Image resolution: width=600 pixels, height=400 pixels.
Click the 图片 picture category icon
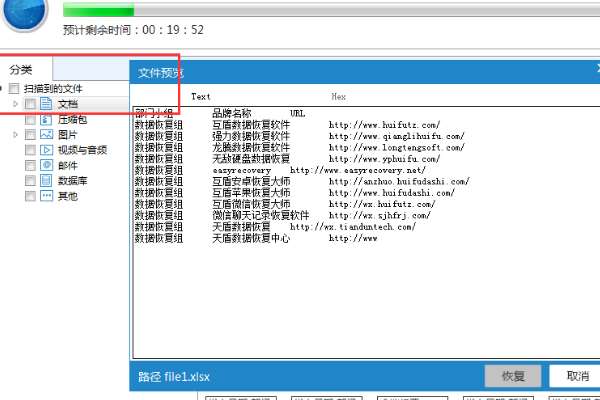(x=46, y=134)
